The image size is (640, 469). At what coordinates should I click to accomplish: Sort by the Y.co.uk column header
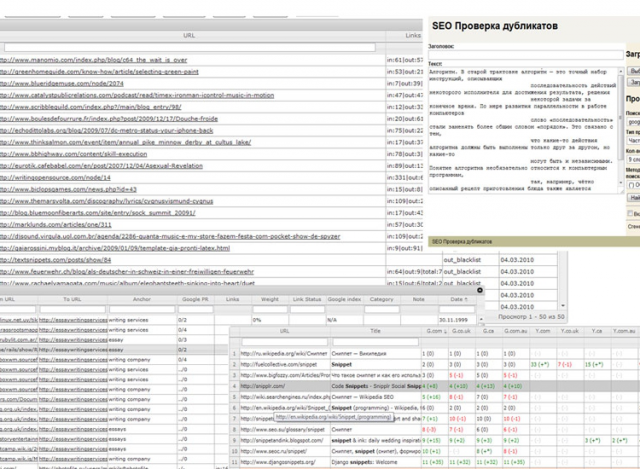570,331
